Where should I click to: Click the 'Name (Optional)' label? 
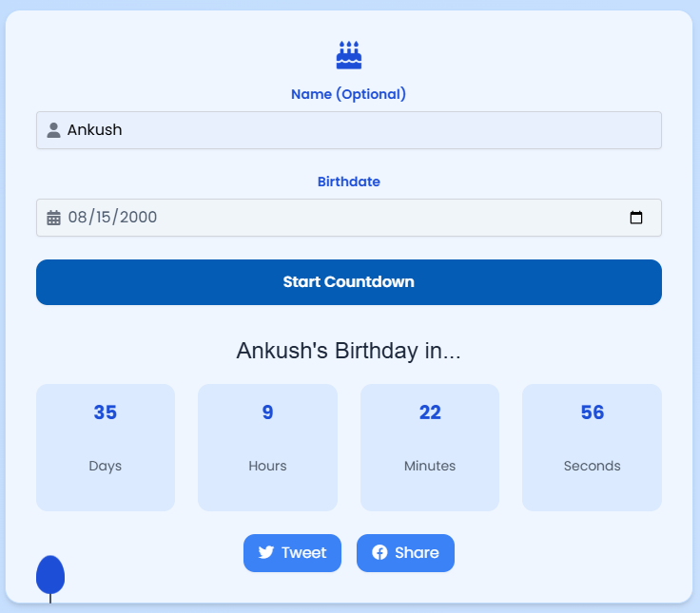pos(349,94)
